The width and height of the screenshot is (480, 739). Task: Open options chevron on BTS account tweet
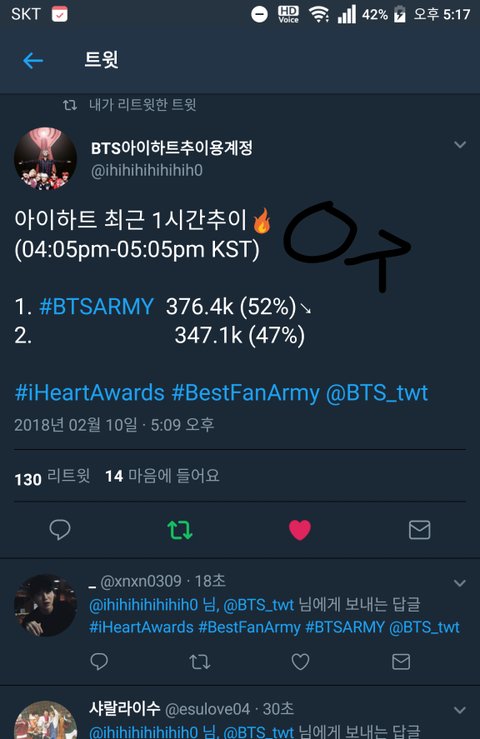coord(460,145)
